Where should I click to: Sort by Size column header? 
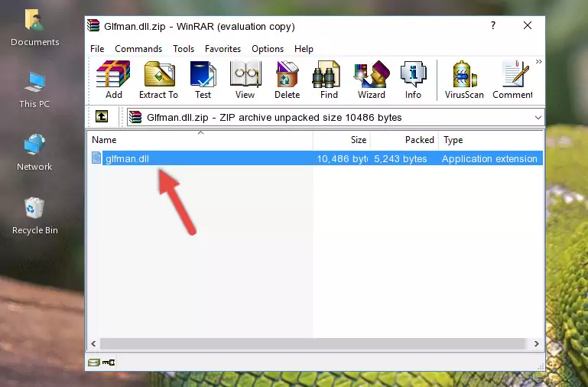[x=342, y=140]
